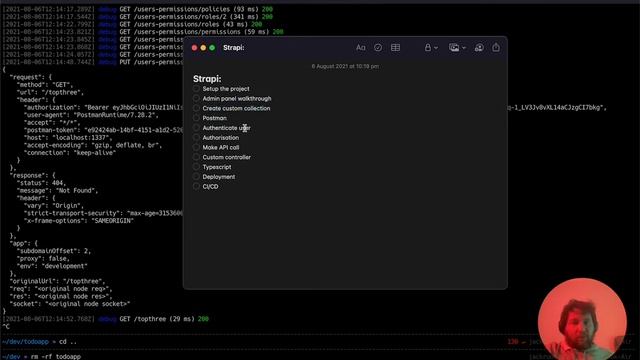Click '"x-frame-options": "SAMEORIGIN"' in terminal
Image resolution: width=640 pixels, height=360 pixels.
click(x=79, y=220)
